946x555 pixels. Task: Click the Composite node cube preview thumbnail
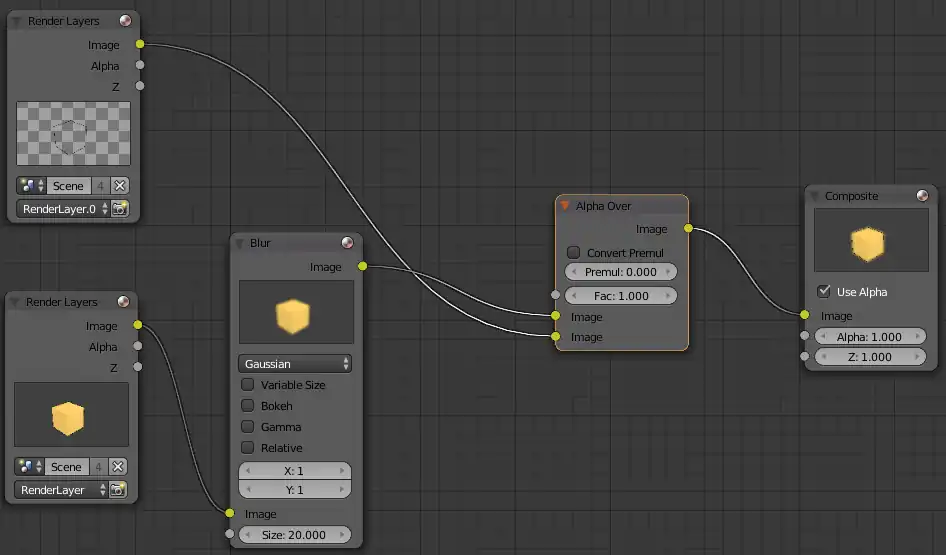pos(864,241)
